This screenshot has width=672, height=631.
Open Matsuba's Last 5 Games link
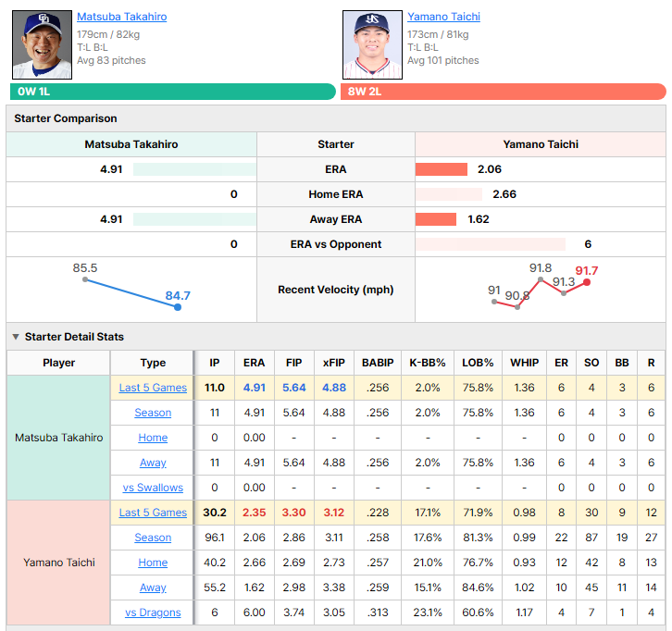[x=153, y=388]
